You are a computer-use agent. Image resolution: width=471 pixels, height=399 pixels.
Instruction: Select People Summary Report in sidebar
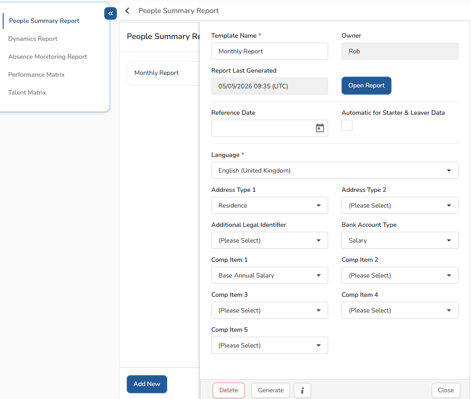pos(44,21)
